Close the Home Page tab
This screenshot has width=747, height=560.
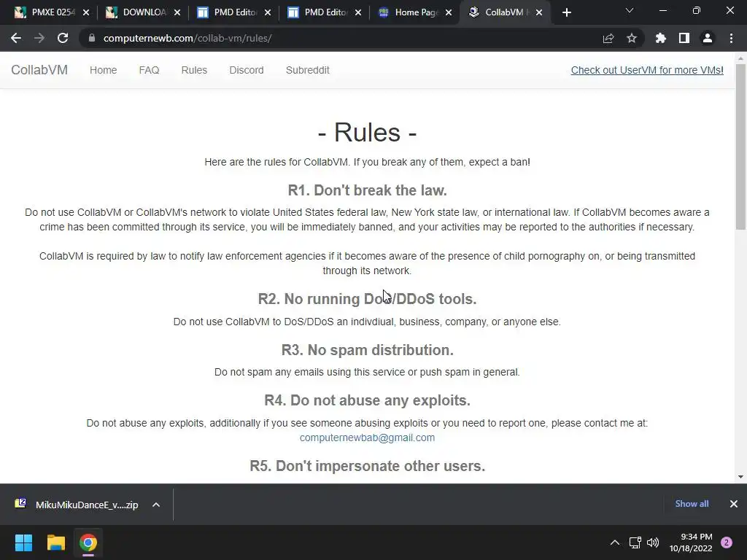point(449,12)
